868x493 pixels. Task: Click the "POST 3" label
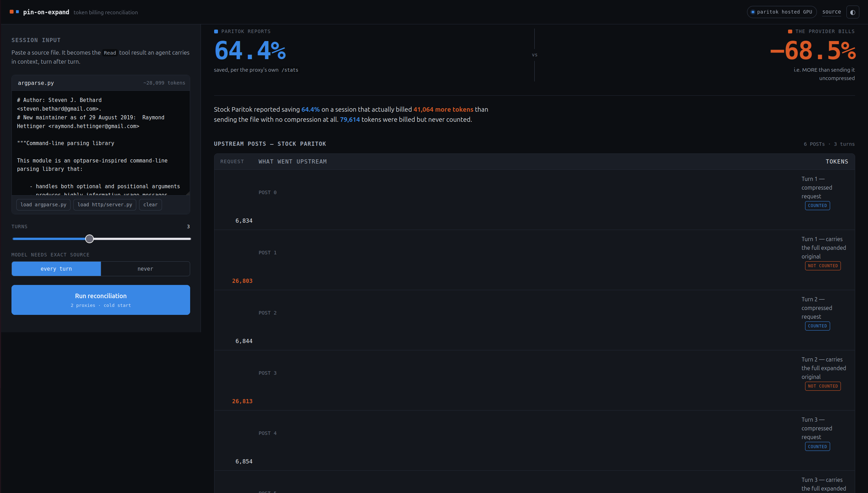[268, 373]
